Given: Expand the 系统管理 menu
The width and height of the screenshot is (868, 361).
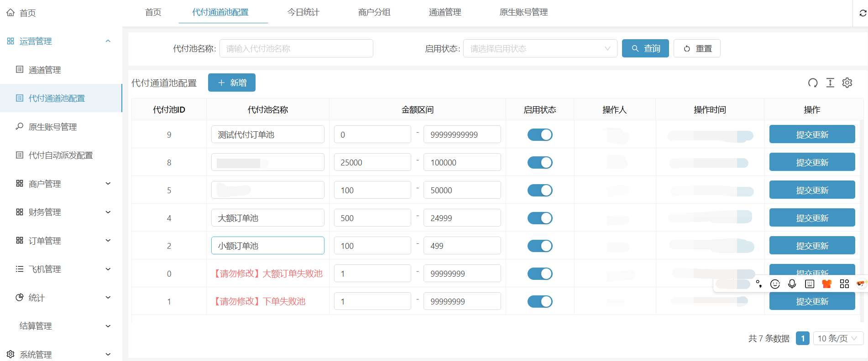Looking at the screenshot, I should point(108,354).
